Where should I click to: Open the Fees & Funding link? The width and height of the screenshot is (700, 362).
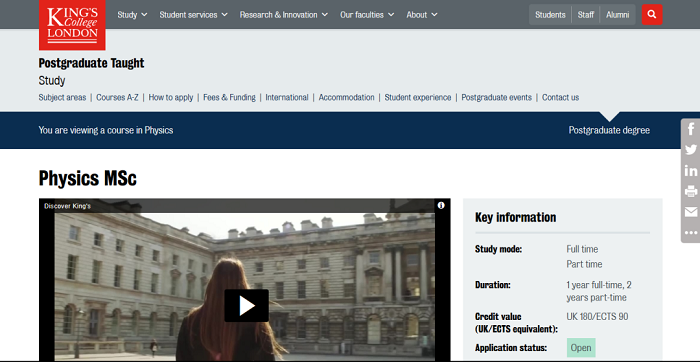point(229,97)
